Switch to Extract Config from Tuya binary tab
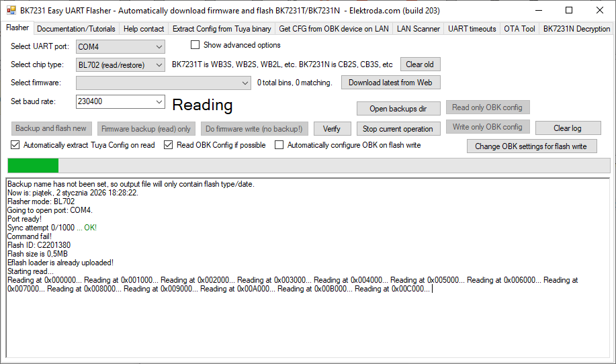 click(x=222, y=29)
